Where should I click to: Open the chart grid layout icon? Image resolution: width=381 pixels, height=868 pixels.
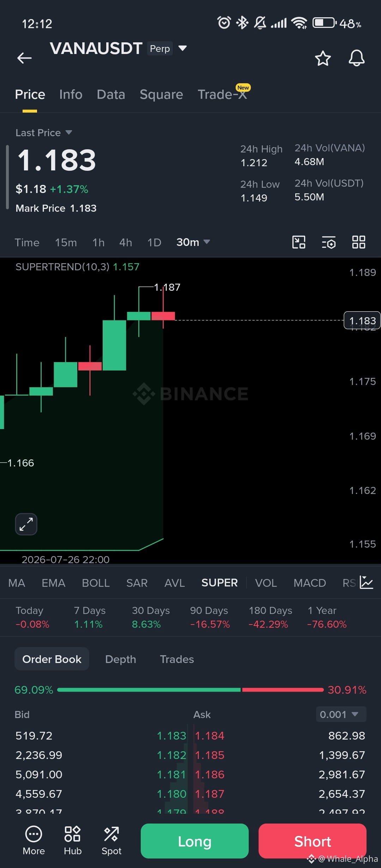pyautogui.click(x=359, y=242)
